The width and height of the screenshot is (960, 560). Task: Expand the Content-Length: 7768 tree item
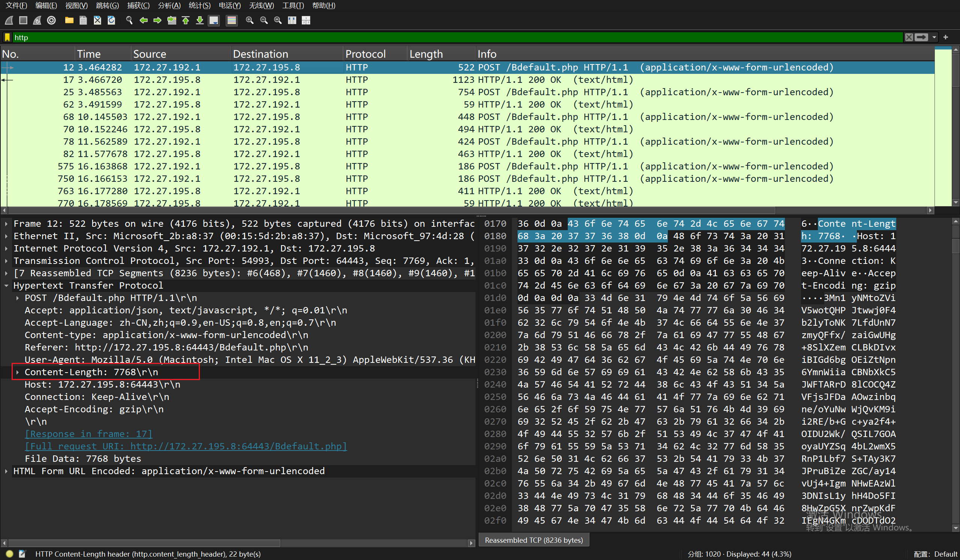[18, 372]
